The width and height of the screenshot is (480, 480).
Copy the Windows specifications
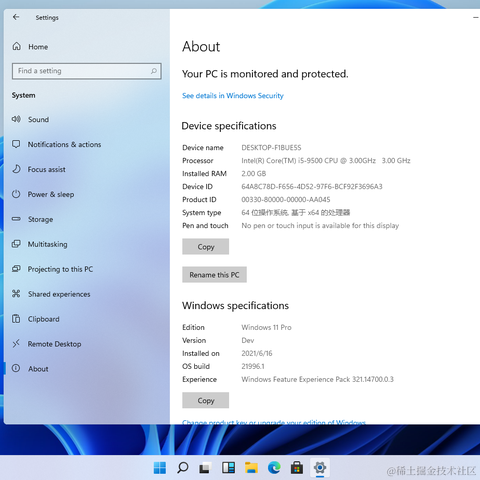pos(205,400)
